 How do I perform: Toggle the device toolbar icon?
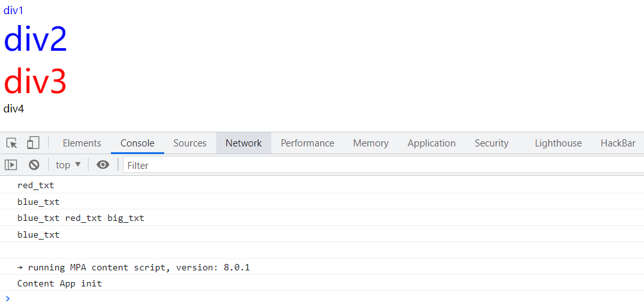coord(33,143)
